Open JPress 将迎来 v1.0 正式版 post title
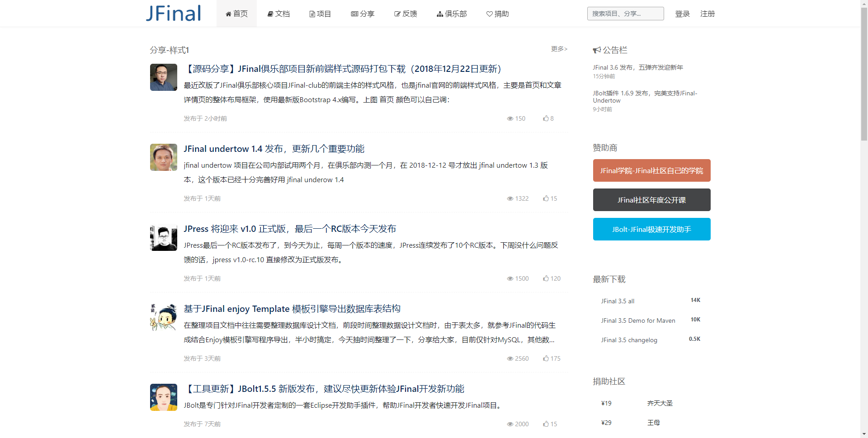This screenshot has height=438, width=868. [290, 229]
